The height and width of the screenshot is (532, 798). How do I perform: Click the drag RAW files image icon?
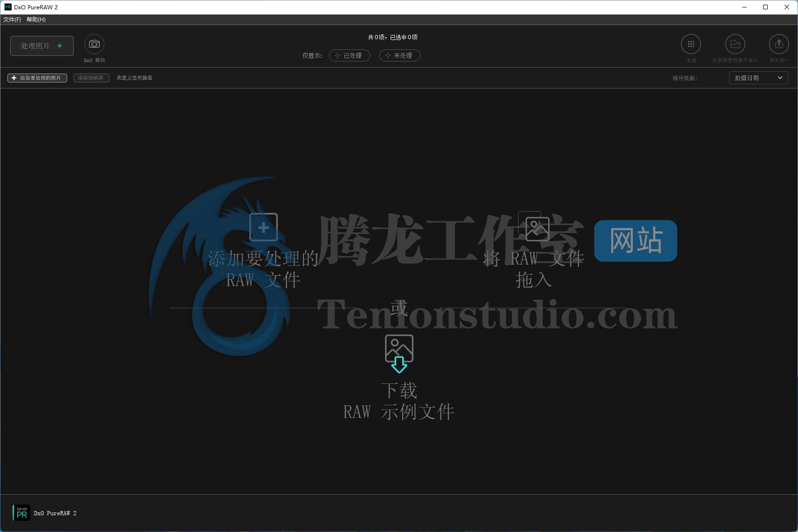(534, 226)
